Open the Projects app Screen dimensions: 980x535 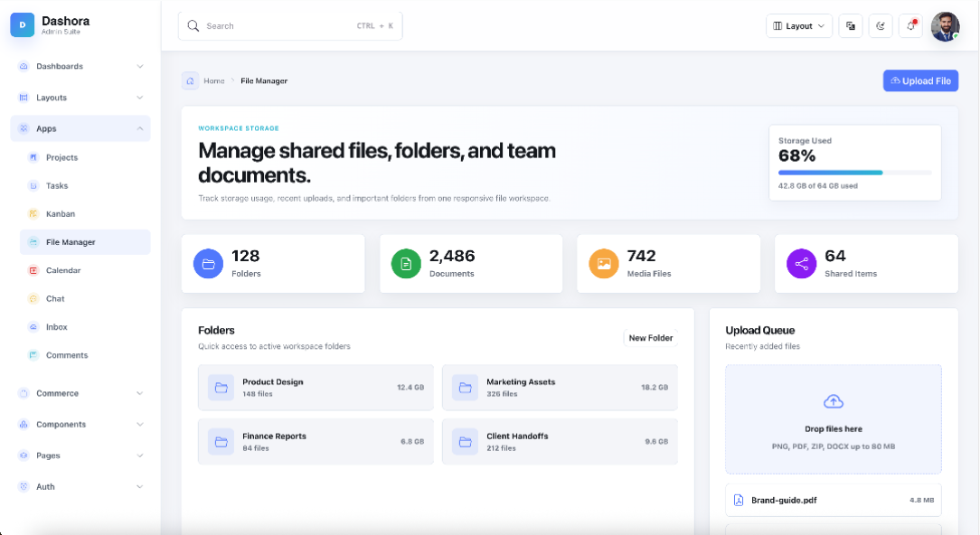pyautogui.click(x=85, y=157)
